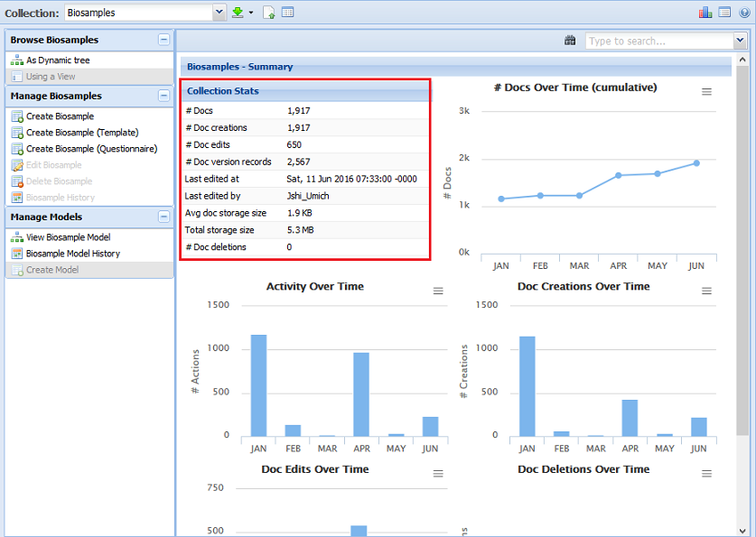This screenshot has height=537, width=756.
Task: Collapse the Browse Biosamples panel
Action: (163, 40)
